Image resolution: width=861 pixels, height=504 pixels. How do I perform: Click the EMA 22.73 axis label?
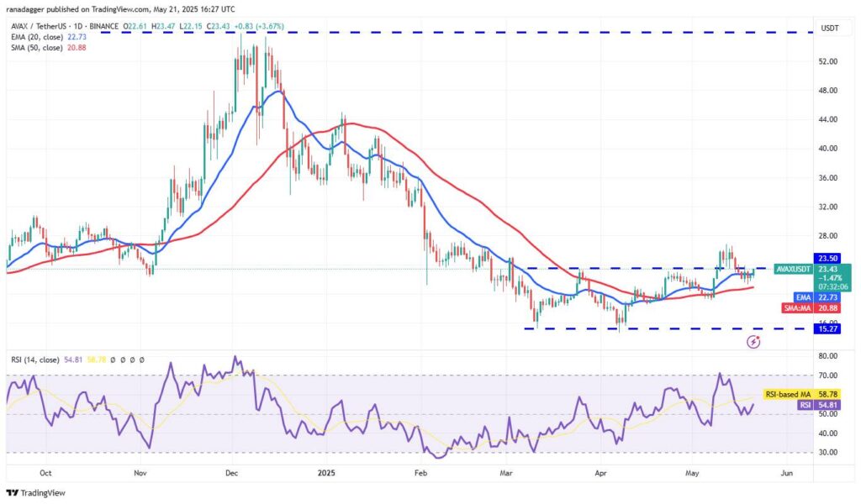click(x=818, y=297)
